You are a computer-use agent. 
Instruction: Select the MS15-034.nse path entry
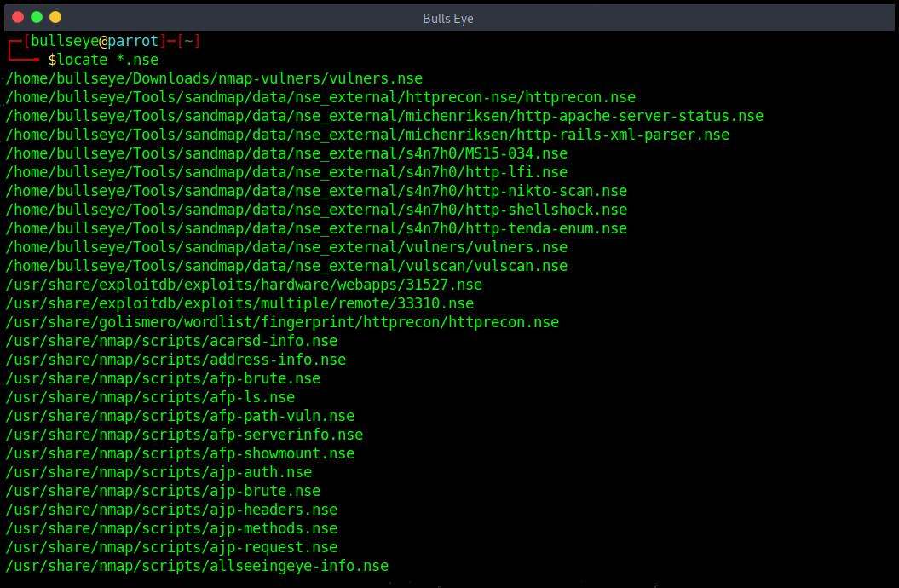(x=285, y=153)
